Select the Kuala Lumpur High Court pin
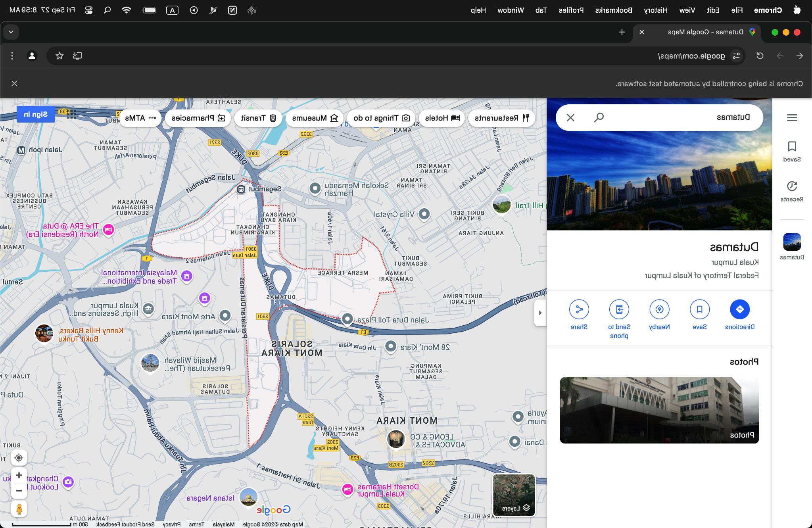812x528 pixels. coord(148,309)
